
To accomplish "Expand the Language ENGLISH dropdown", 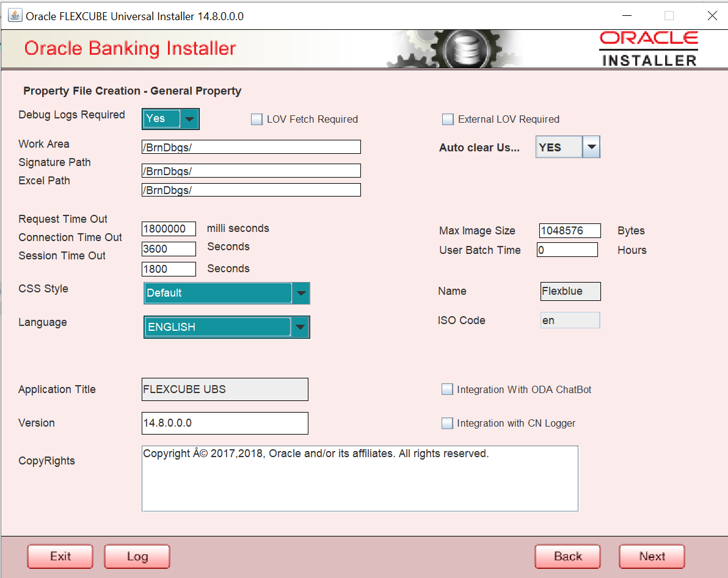I will pos(227,327).
